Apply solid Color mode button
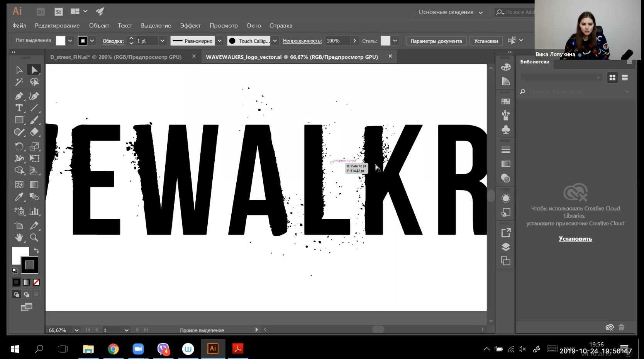Image resolution: width=644 pixels, height=359 pixels. point(16,282)
